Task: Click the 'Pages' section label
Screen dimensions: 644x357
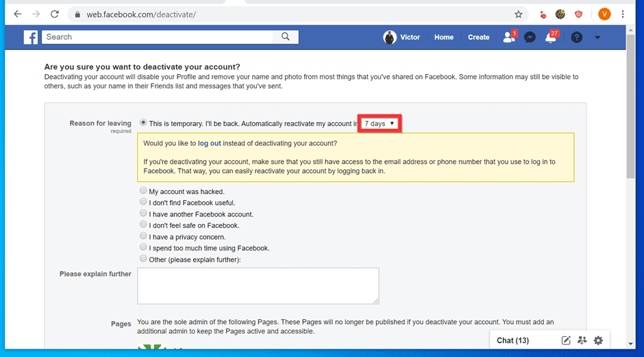Action: 121,323
